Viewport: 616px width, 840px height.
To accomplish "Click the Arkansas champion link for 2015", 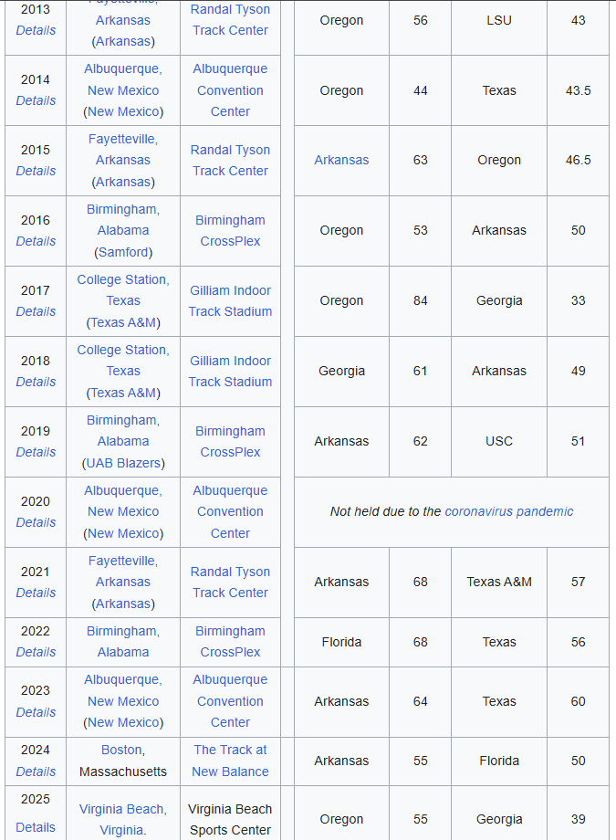I will [x=341, y=160].
